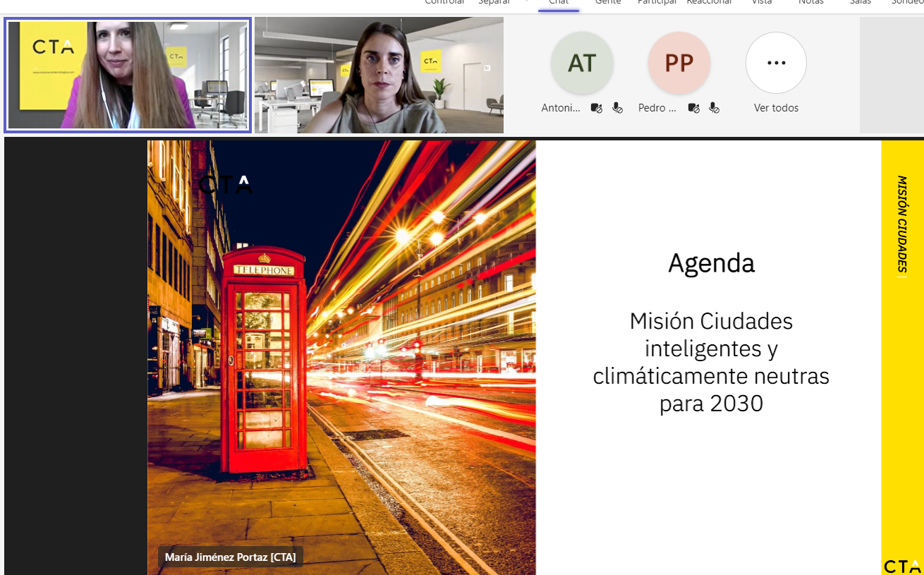Click the 'Misión Ciudades inteligentes' slide subtitle
924x575 pixels.
711,362
